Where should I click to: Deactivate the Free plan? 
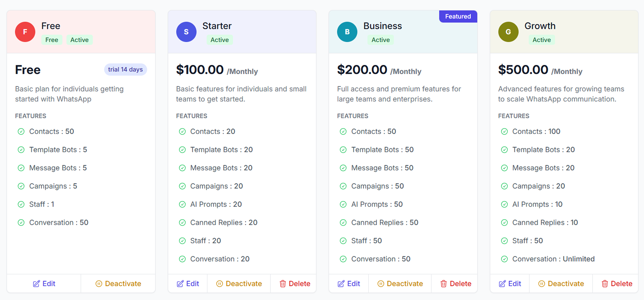(118, 284)
